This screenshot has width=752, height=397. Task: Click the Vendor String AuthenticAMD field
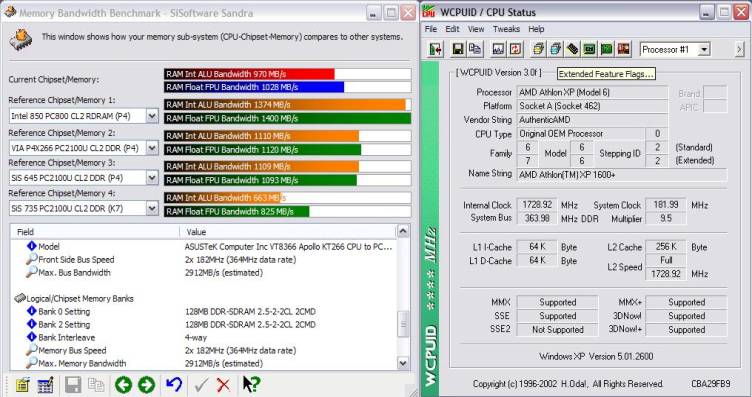(x=592, y=119)
